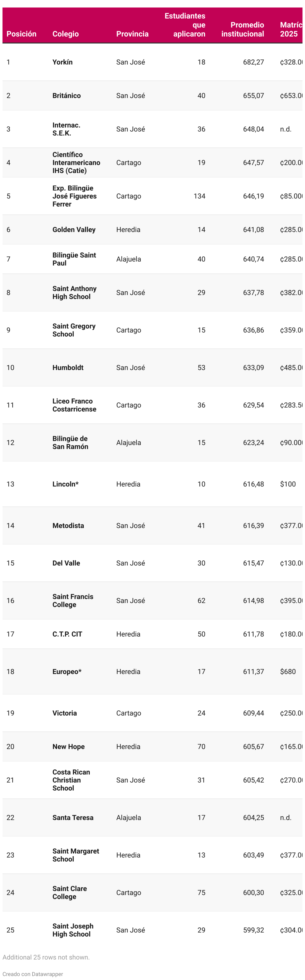The image size is (305, 980).
Task: Click the Humboldt school name
Action: coord(68,367)
